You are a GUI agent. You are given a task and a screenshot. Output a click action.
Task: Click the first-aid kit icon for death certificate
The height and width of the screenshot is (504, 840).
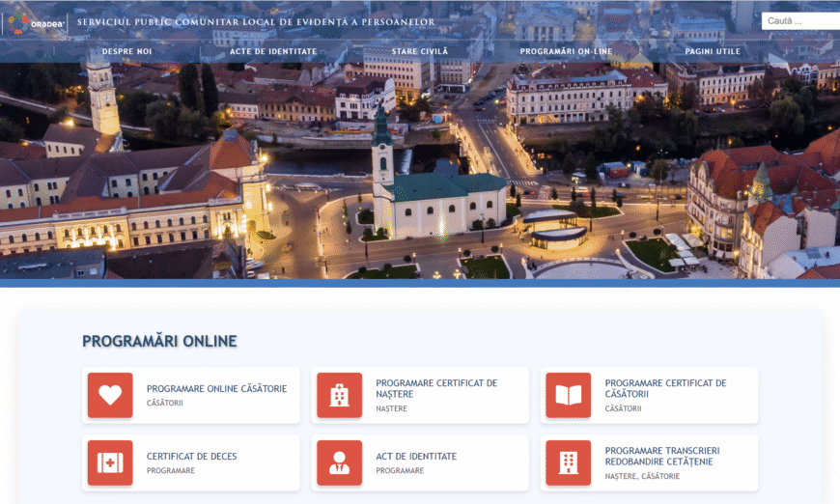point(110,462)
